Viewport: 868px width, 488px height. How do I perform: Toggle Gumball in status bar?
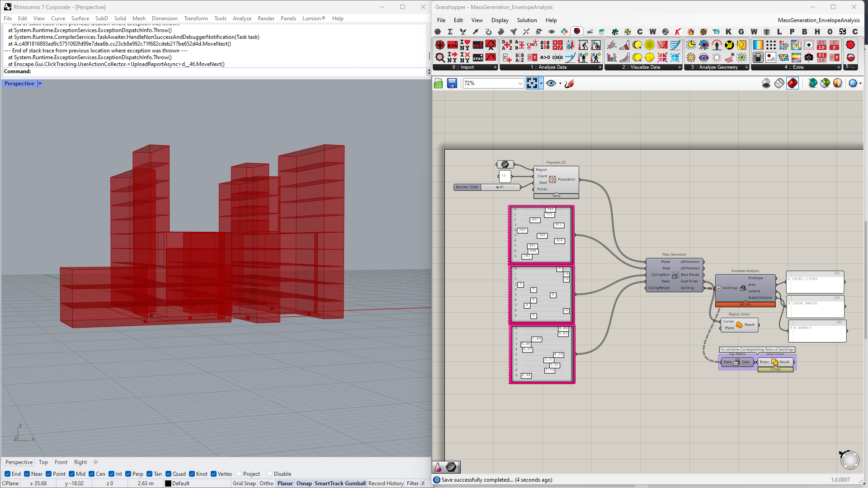pyautogui.click(x=355, y=483)
